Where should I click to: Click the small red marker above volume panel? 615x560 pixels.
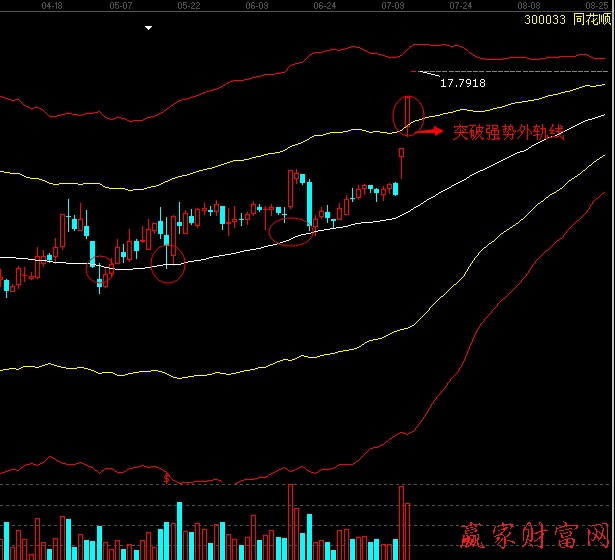pos(166,479)
